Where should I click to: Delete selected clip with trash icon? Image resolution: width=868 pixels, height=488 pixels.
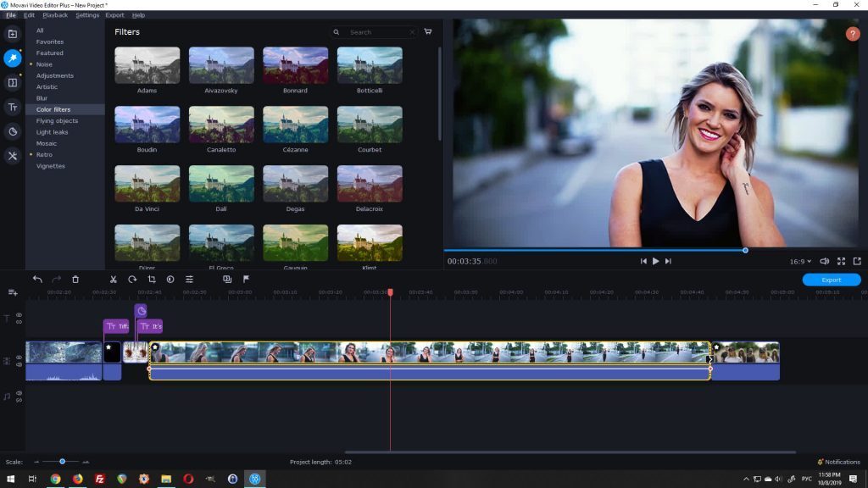[75, 280]
